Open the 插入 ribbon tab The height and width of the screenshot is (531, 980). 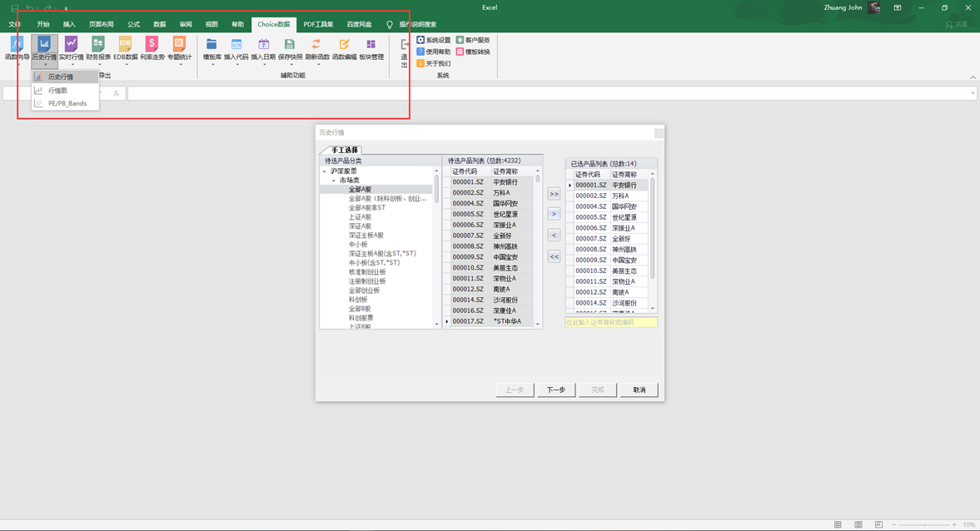pyautogui.click(x=69, y=24)
